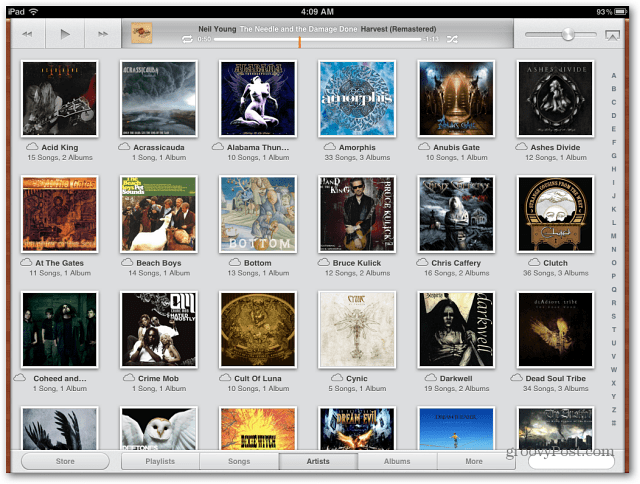Tap the cloud icon beside Acid King
Viewport: 640px width, 484px height.
click(x=32, y=147)
